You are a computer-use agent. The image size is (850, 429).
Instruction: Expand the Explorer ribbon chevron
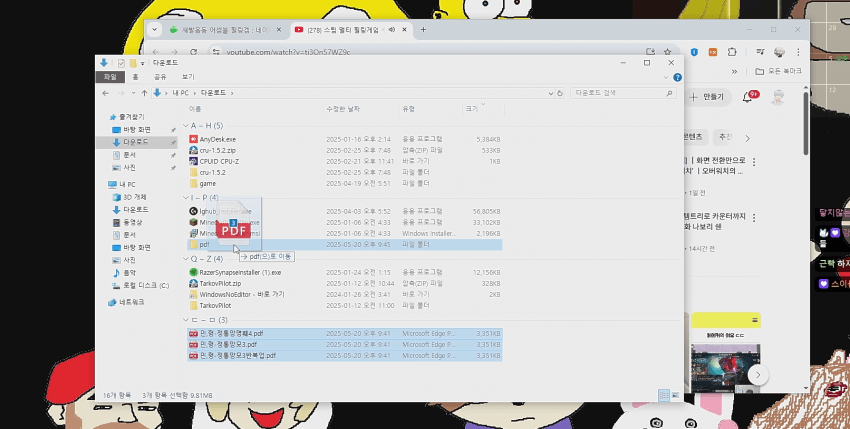tap(667, 76)
